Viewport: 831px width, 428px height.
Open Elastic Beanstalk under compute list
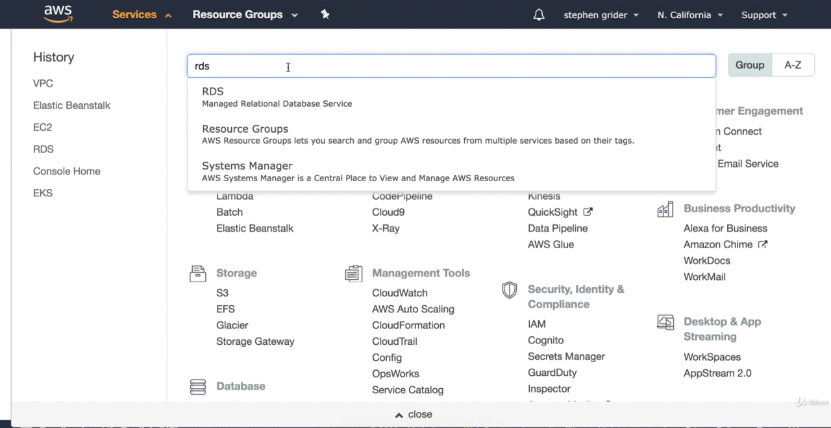coord(255,228)
